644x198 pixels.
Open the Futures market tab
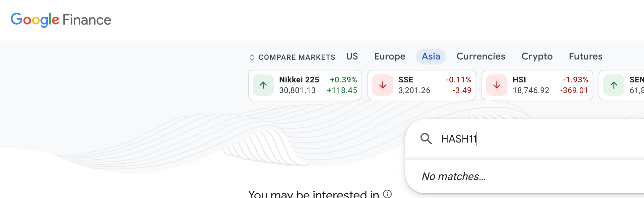[x=585, y=56]
